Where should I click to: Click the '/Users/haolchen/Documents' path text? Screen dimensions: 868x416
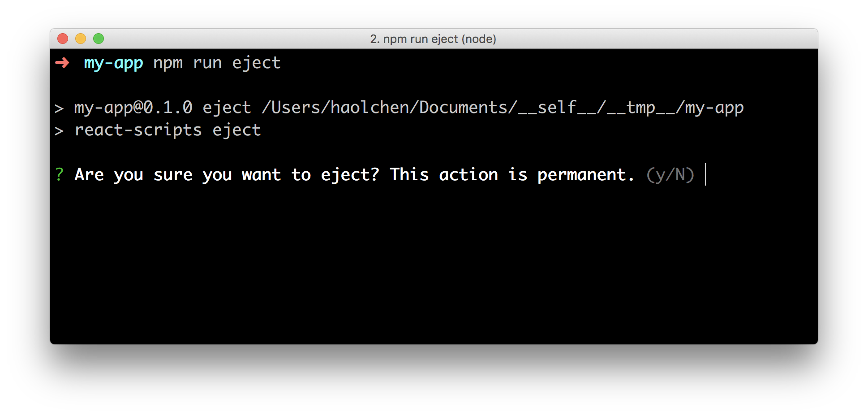pos(385,108)
